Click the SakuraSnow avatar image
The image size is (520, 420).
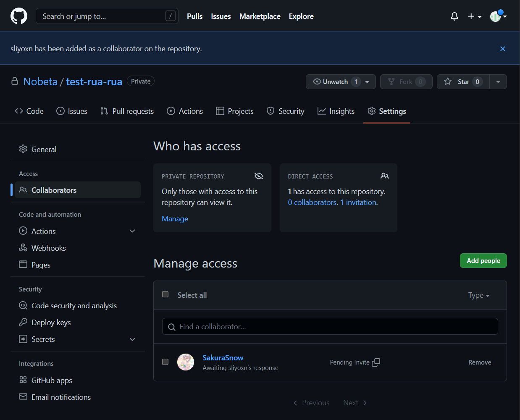click(x=186, y=362)
